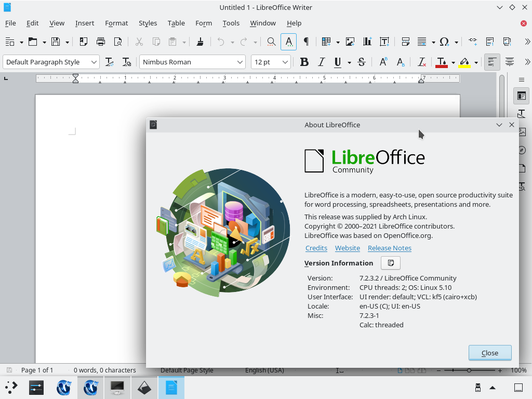Image resolution: width=532 pixels, height=399 pixels.
Task: Click the Open file folder icon
Action: pos(33,42)
